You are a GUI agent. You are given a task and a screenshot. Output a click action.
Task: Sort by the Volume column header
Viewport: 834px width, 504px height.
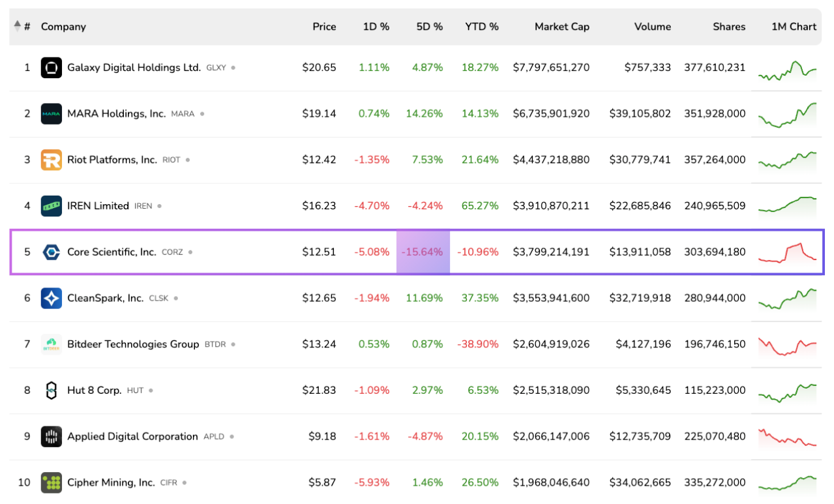click(x=652, y=27)
